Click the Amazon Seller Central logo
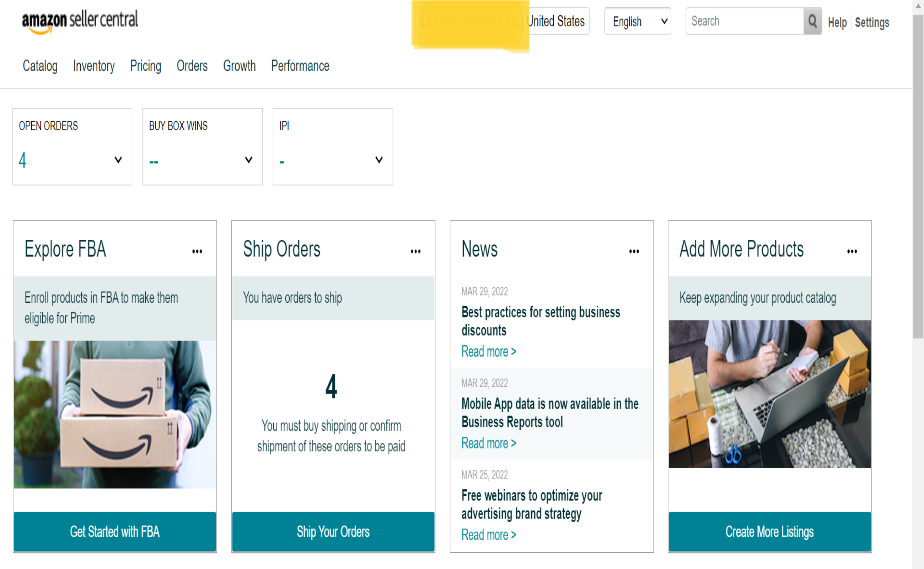Screen dimensions: 924x569 point(80,21)
